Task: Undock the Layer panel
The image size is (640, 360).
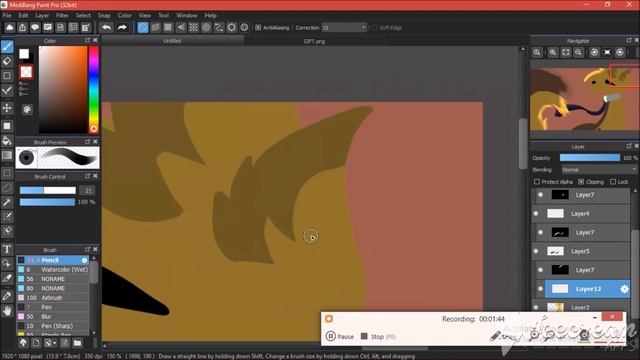Action: (x=629, y=146)
